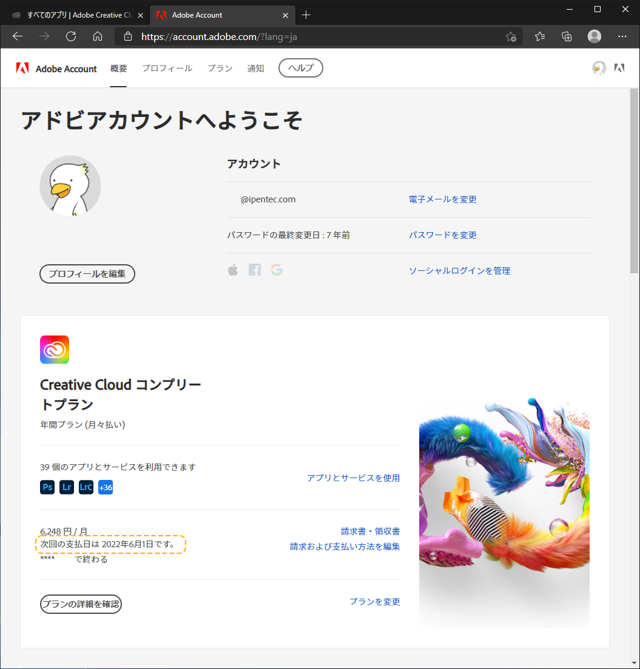Open the browser collections icon

567,37
